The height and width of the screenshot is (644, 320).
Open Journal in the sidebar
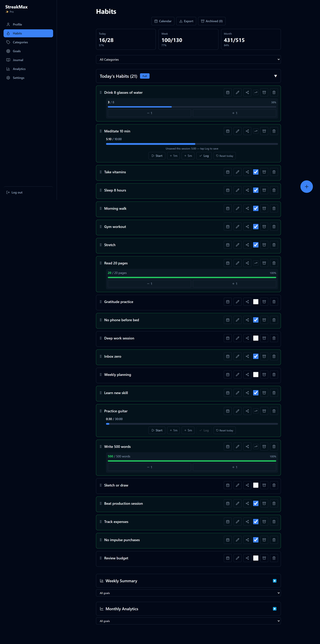(x=28, y=60)
